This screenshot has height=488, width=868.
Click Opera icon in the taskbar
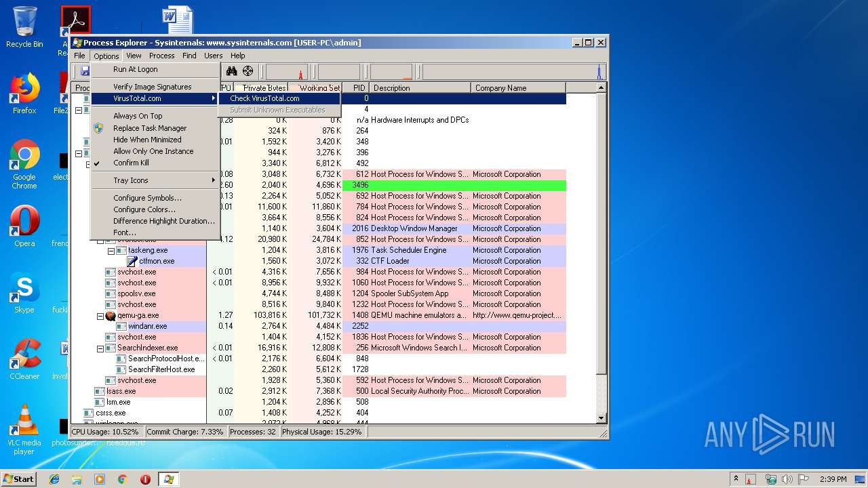click(145, 479)
